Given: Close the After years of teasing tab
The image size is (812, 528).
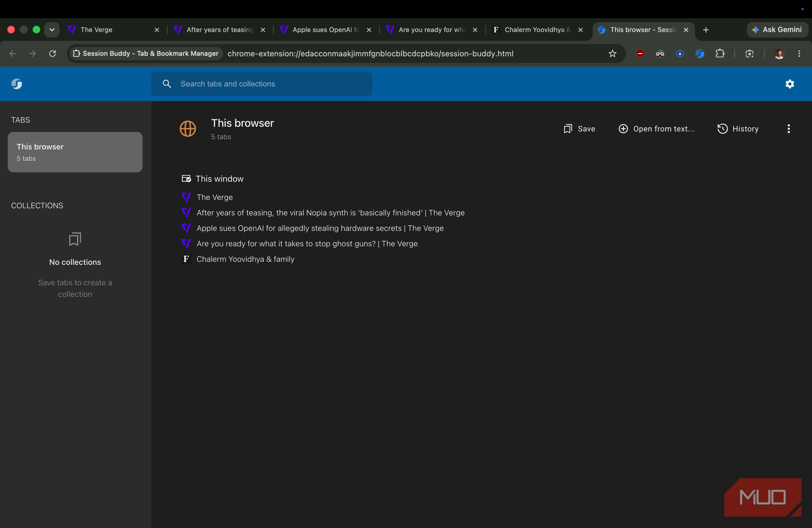Looking at the screenshot, I should point(263,30).
